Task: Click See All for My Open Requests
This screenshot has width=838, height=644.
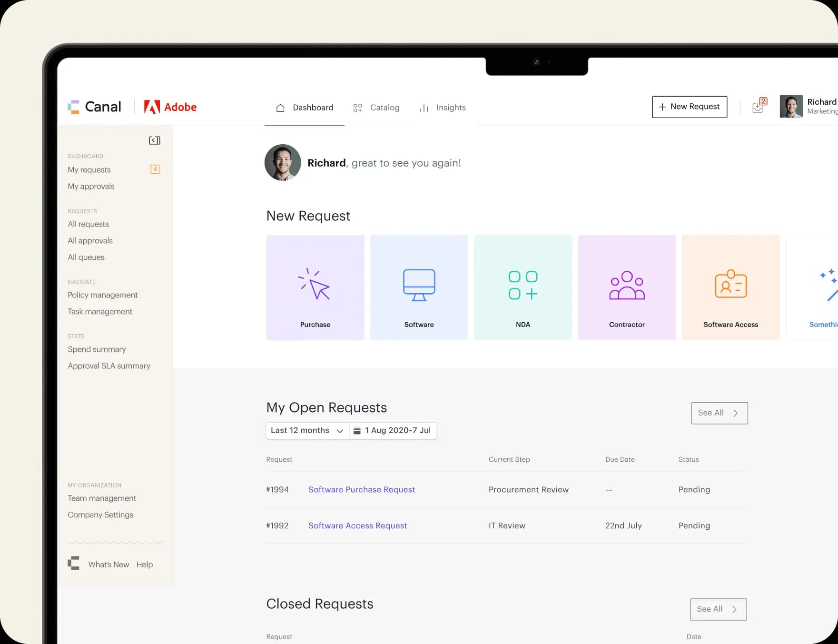Action: [719, 413]
